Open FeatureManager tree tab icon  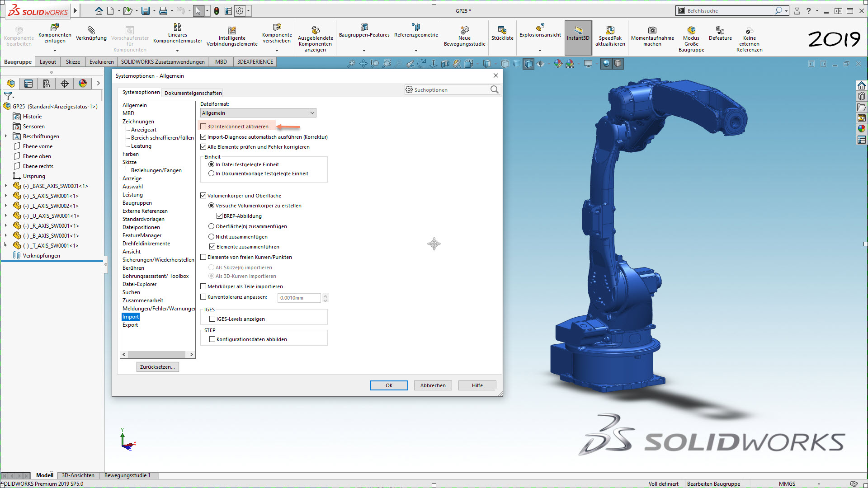pos(11,84)
